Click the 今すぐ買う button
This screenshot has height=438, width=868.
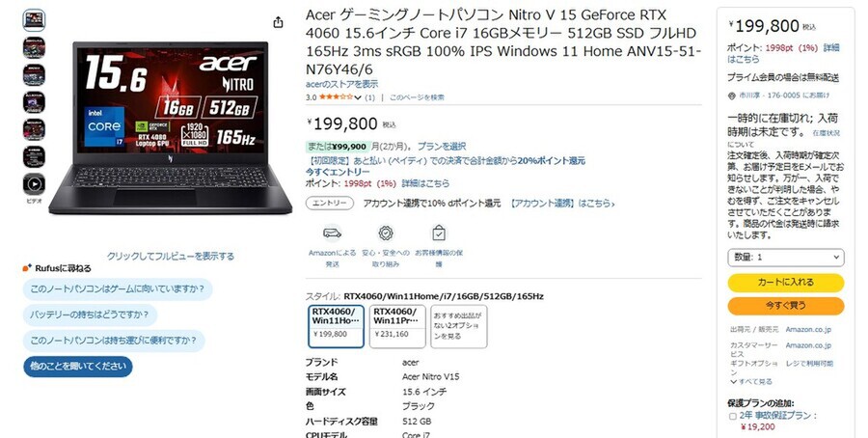[x=785, y=306]
